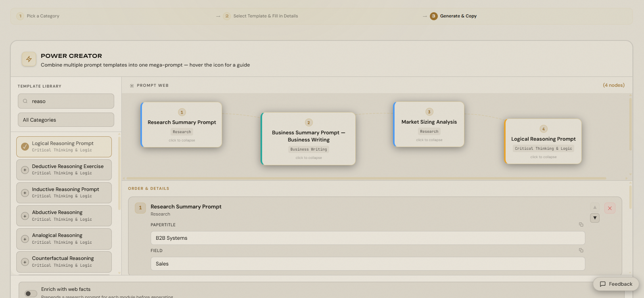Image resolution: width=644 pixels, height=298 pixels.
Task: Add Deductive Reasoning Exercise via plus icon
Action: 25,170
